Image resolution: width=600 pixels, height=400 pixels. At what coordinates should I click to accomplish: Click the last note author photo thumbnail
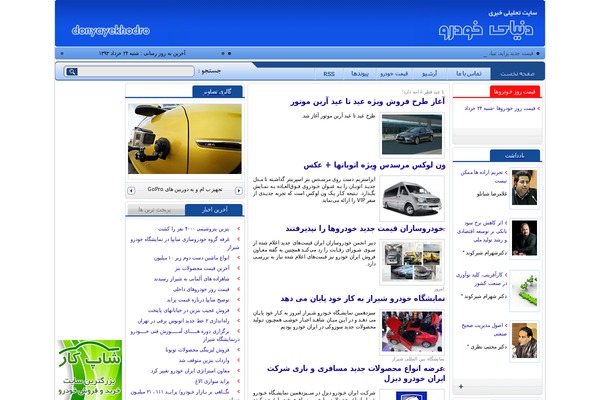click(x=524, y=341)
